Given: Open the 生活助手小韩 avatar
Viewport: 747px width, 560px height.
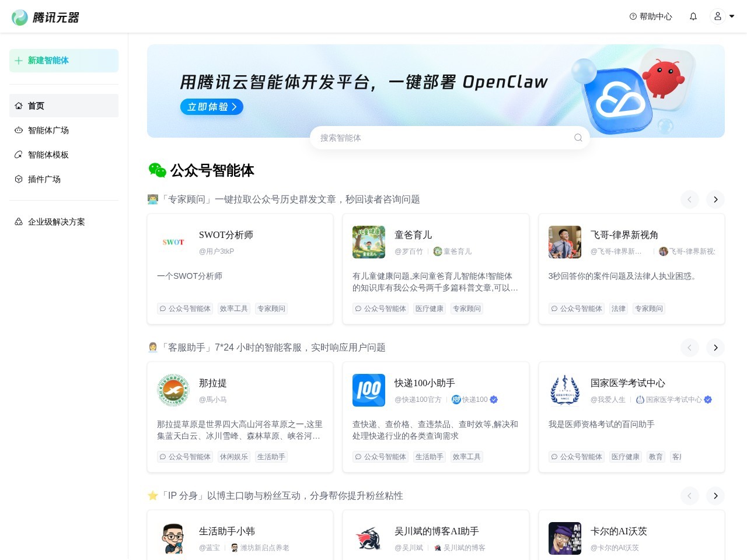Looking at the screenshot, I should point(173,538).
